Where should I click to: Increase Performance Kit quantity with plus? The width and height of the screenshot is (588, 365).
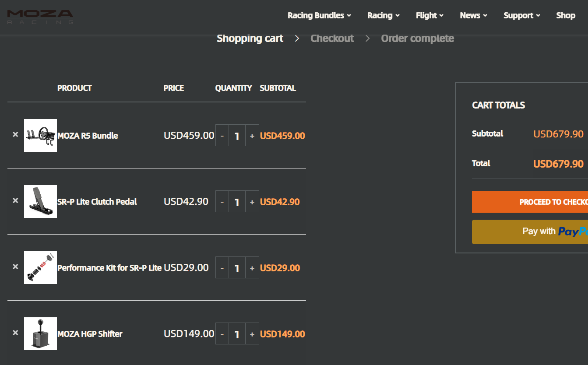point(252,268)
